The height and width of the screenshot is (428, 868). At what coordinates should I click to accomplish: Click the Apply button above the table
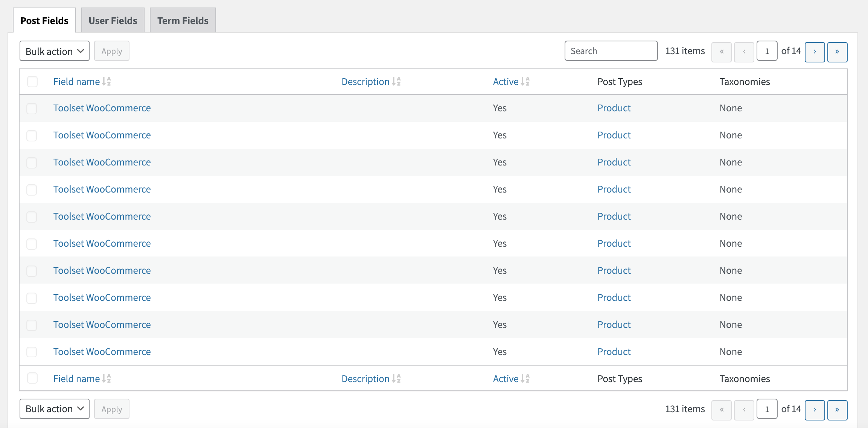click(x=112, y=51)
